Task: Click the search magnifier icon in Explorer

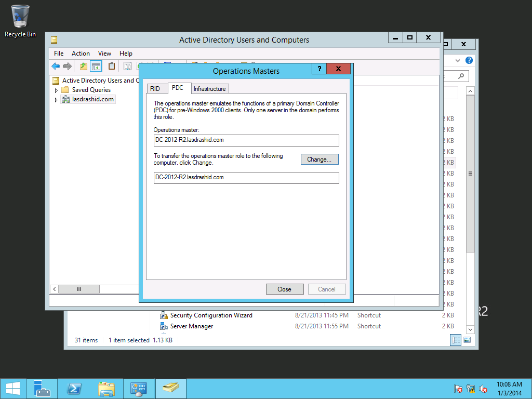Action: [461, 76]
